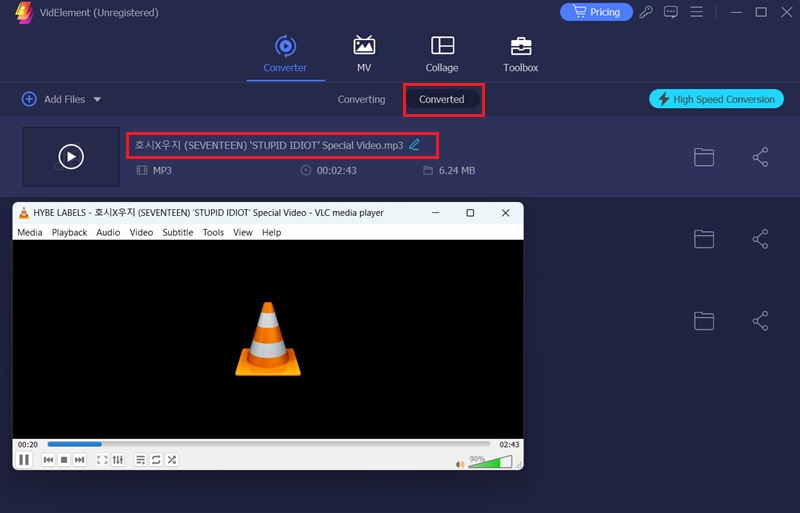Image resolution: width=800 pixels, height=513 pixels.
Task: Enable High Speed Conversion
Action: click(716, 99)
